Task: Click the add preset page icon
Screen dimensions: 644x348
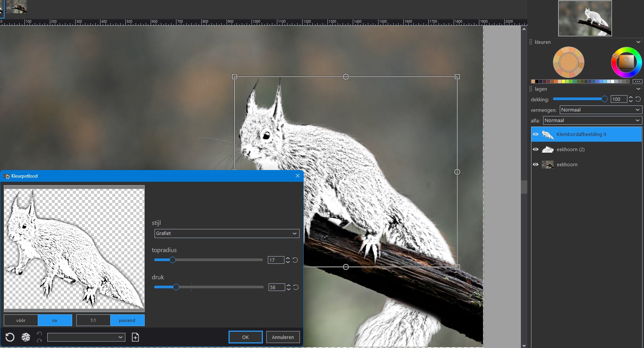Action: 135,337
